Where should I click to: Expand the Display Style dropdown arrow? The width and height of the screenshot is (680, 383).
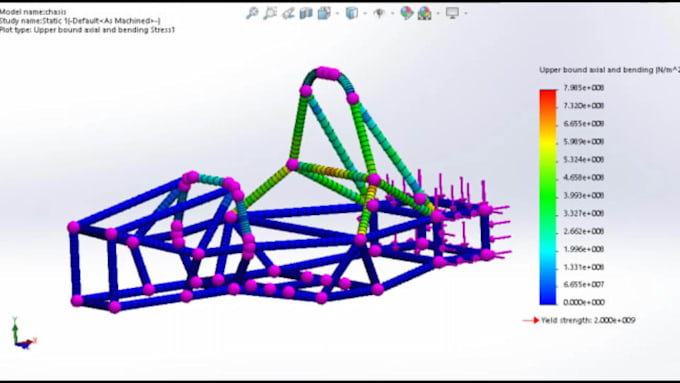click(365, 13)
